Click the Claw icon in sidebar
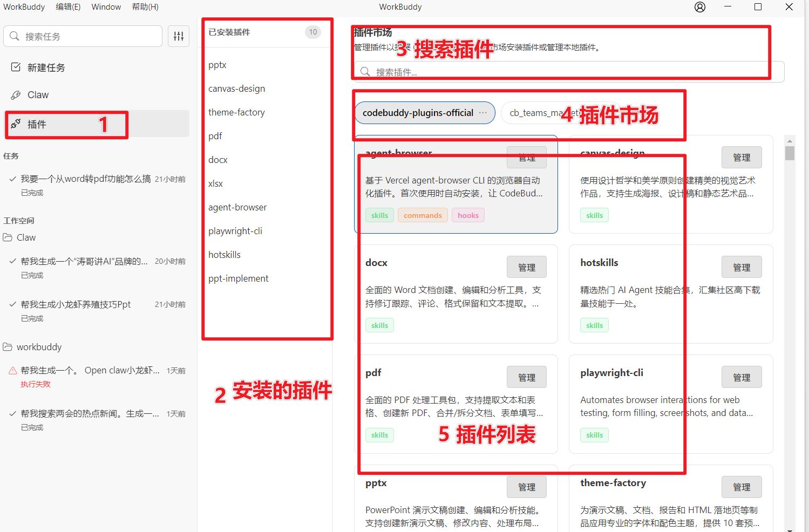The height and width of the screenshot is (532, 809). tap(16, 95)
